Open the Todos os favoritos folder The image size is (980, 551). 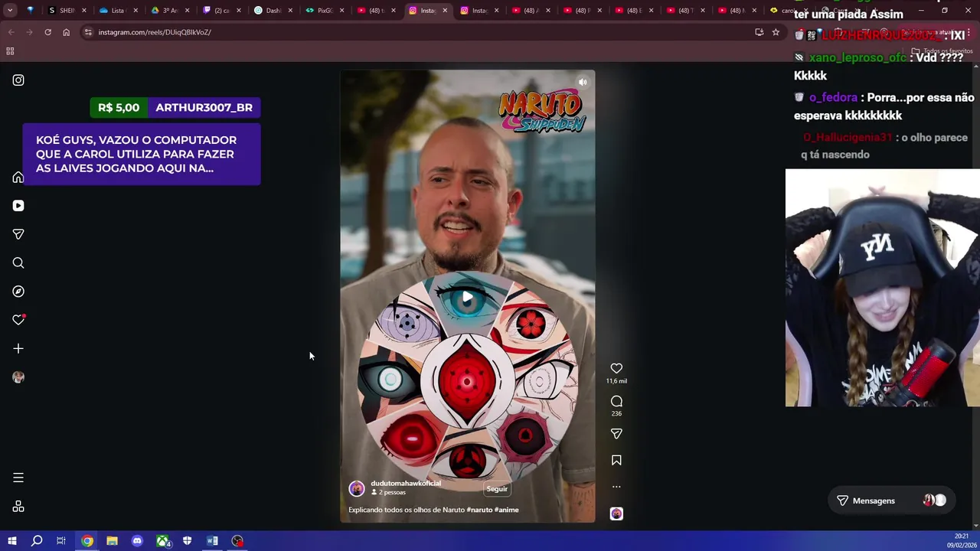click(x=942, y=51)
